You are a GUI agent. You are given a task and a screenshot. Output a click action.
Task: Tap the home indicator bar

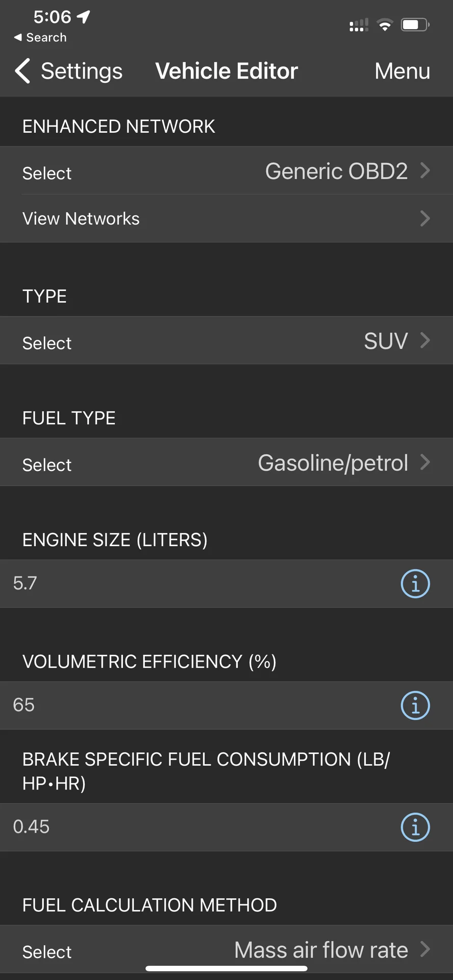pos(226,968)
